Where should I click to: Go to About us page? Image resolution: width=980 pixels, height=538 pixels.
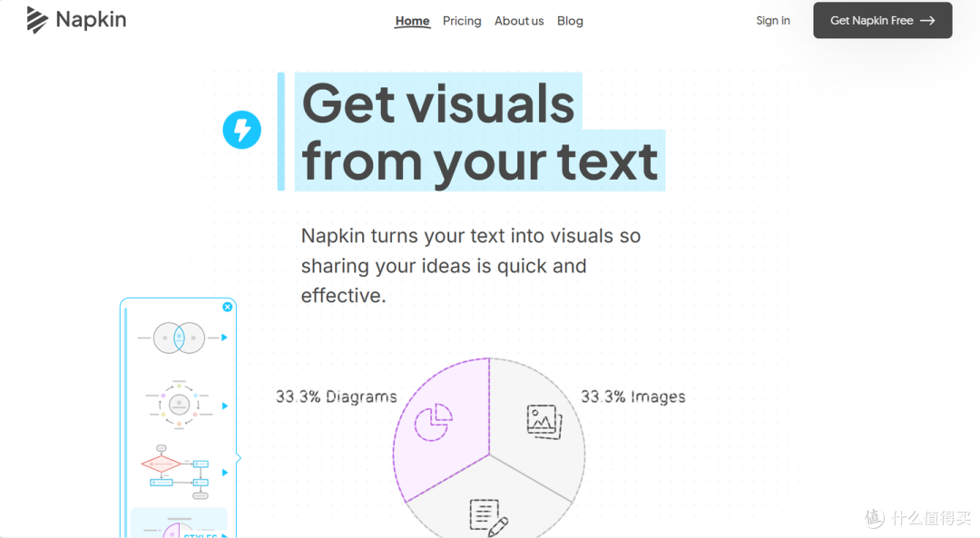click(x=519, y=21)
